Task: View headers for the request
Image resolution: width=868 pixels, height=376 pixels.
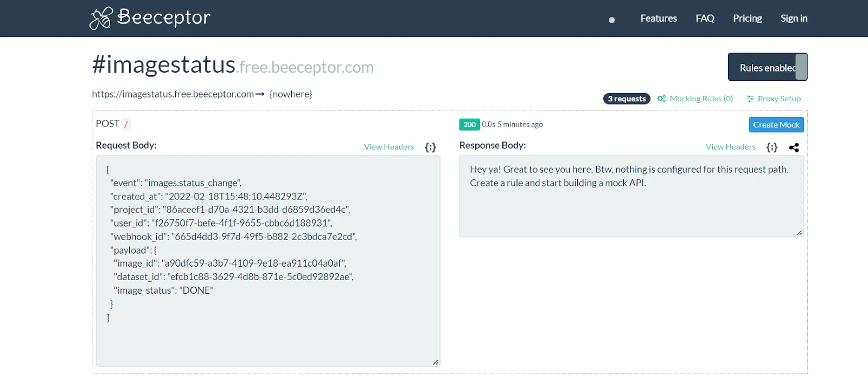Action: pos(389,147)
